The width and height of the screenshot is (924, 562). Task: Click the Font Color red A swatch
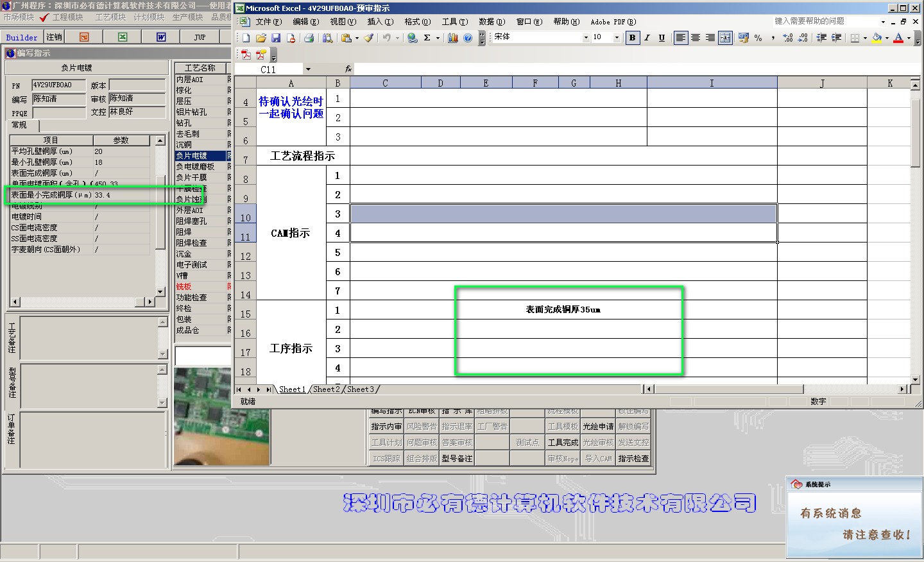pos(898,38)
